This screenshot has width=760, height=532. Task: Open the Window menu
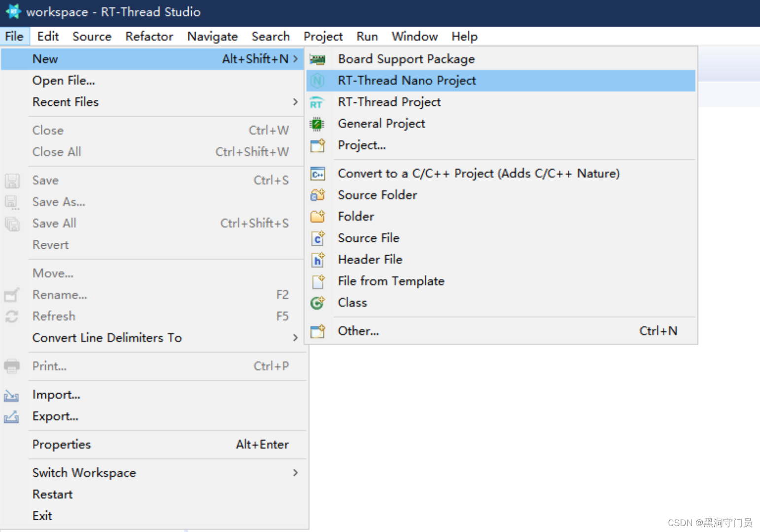coord(415,36)
